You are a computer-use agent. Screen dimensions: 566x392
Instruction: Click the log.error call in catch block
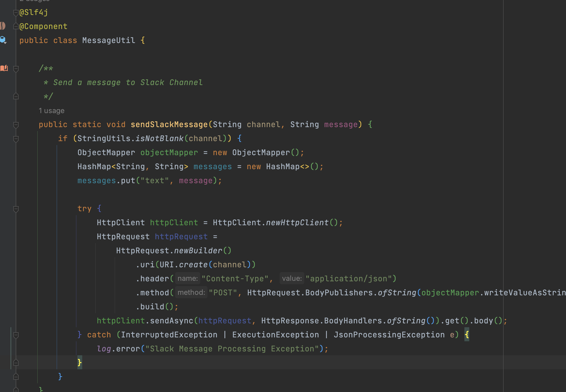[128, 349]
